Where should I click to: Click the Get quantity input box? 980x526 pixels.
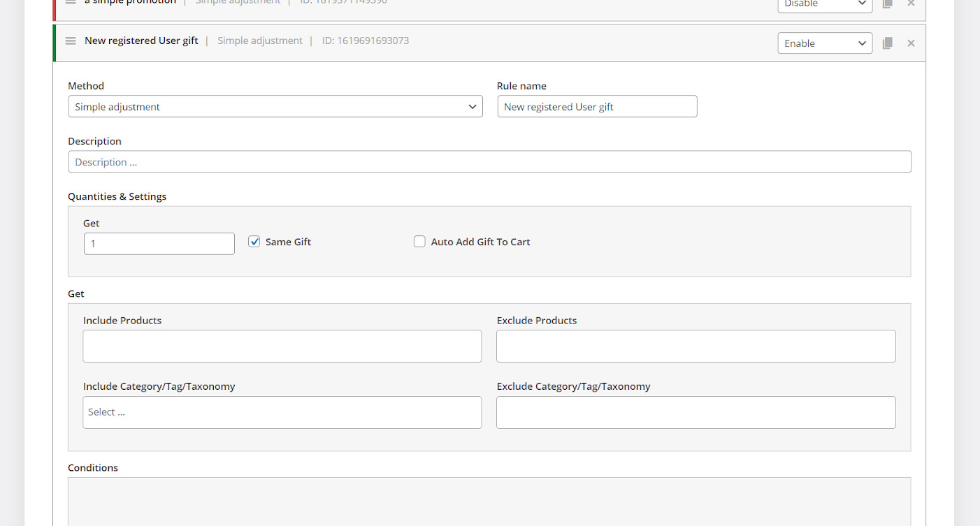coord(159,244)
